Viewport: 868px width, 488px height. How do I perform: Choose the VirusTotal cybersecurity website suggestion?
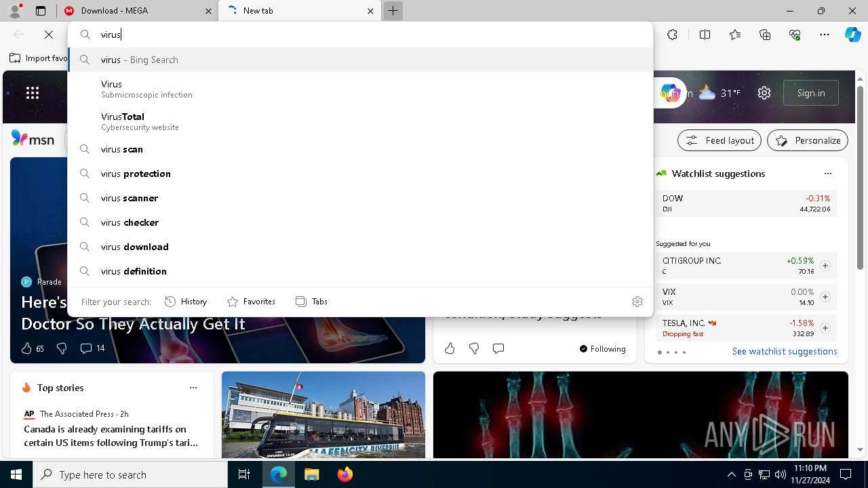point(360,121)
